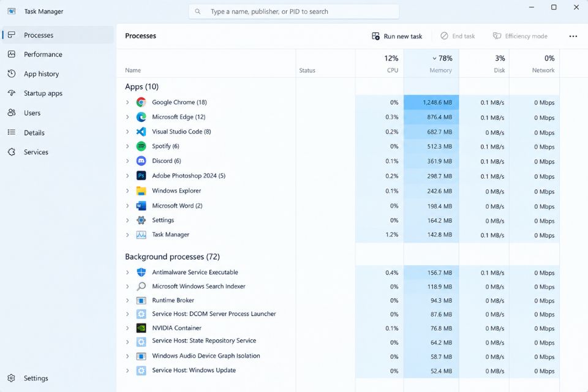Click the DCOM Server Process Launcher icon

point(141,314)
